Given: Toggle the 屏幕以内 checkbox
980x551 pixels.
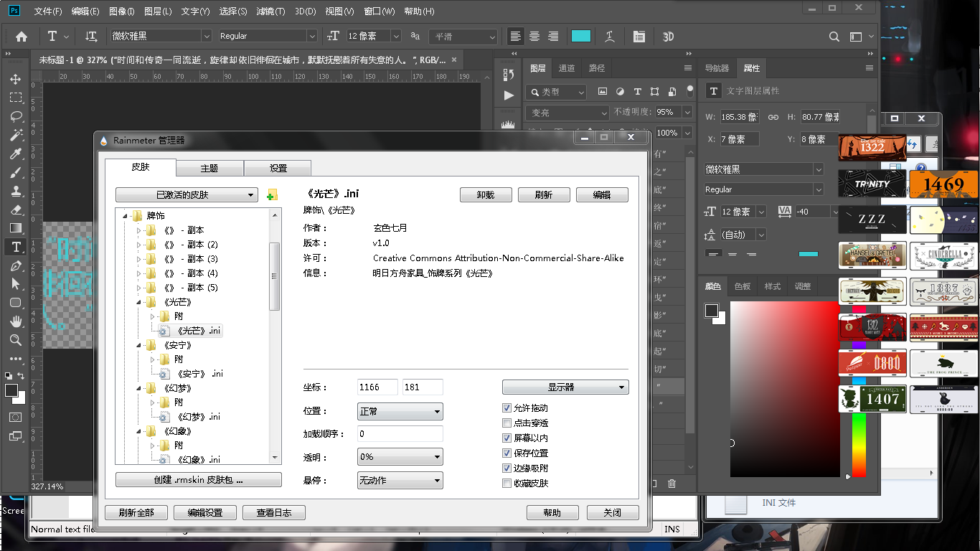Looking at the screenshot, I should tap(507, 438).
